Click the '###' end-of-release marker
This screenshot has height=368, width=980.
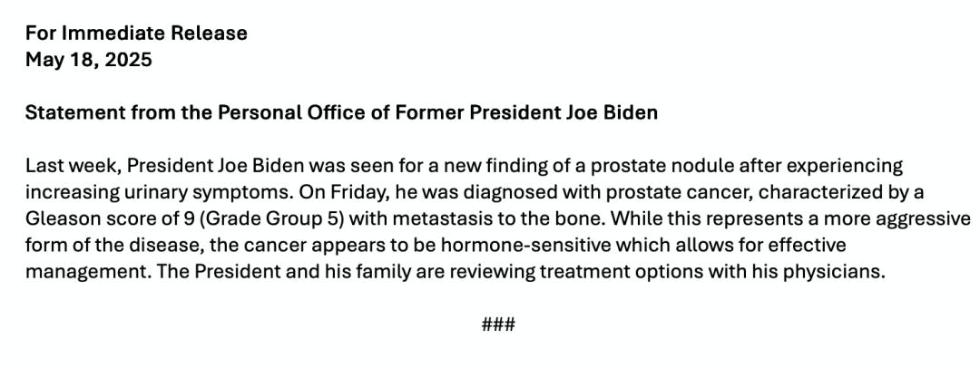[498, 324]
